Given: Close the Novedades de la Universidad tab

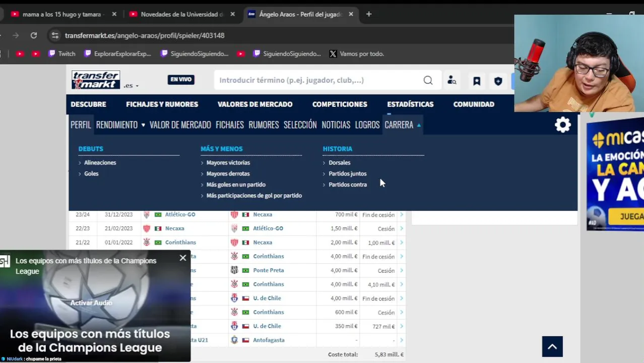Looking at the screenshot, I should coord(232,14).
